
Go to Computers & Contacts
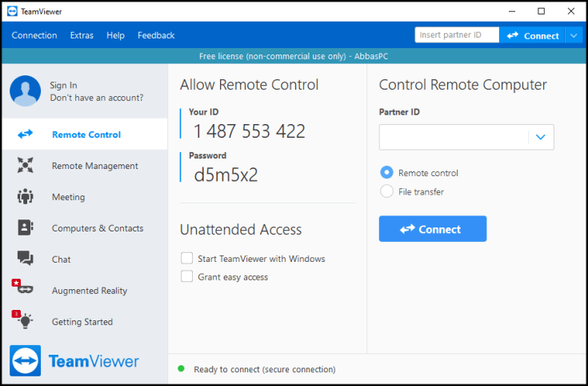coord(85,228)
